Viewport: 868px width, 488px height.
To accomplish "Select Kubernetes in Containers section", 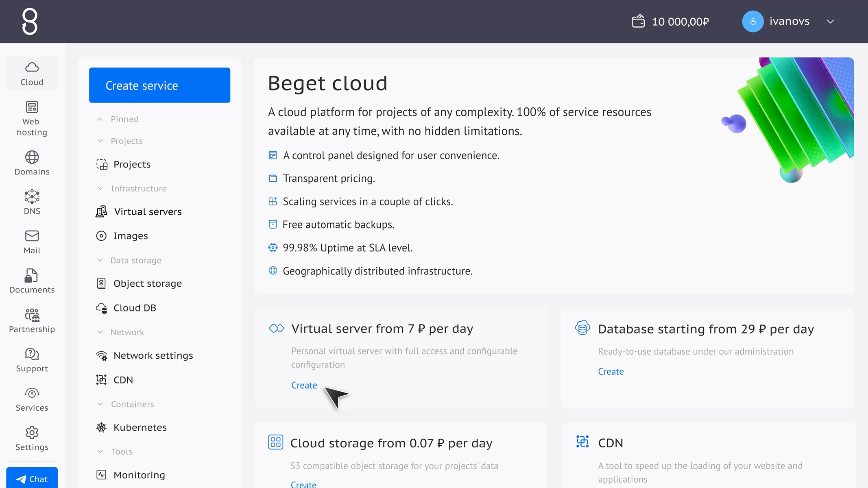I will point(140,427).
